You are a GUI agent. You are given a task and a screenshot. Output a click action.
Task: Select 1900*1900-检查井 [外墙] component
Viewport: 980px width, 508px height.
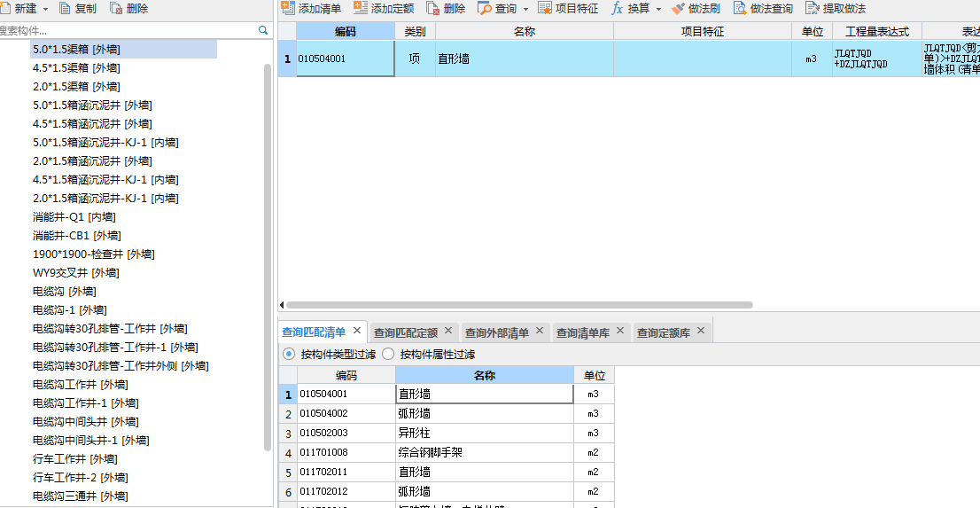94,254
